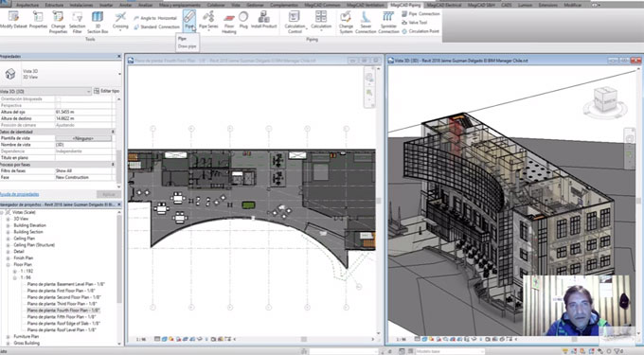
Task: Click the <Ninguno> view template button
Action: [x=83, y=138]
